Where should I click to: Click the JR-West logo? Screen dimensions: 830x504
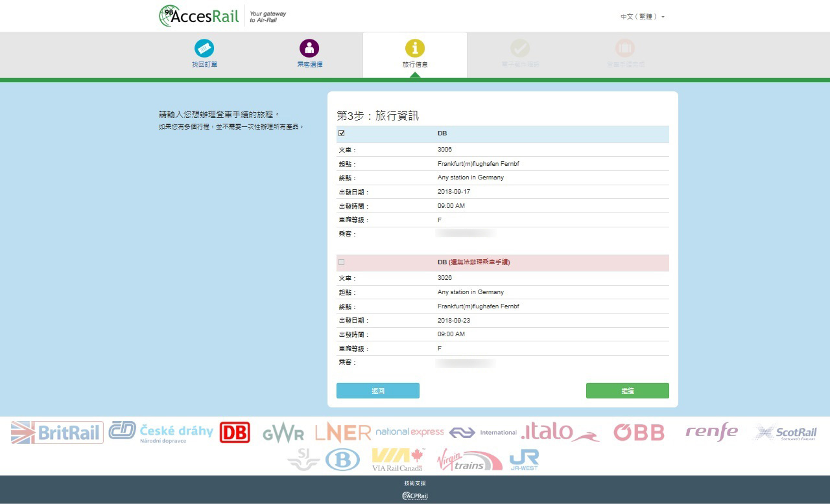point(524,459)
